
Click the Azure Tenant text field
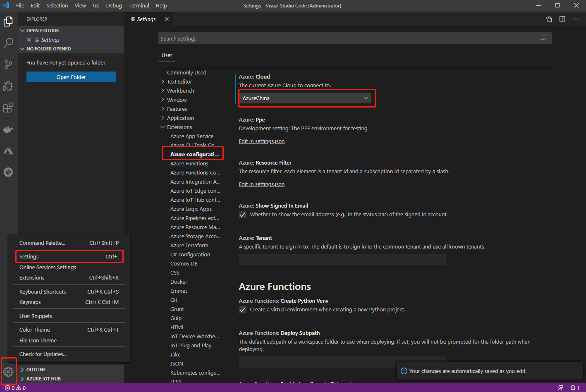(342, 259)
